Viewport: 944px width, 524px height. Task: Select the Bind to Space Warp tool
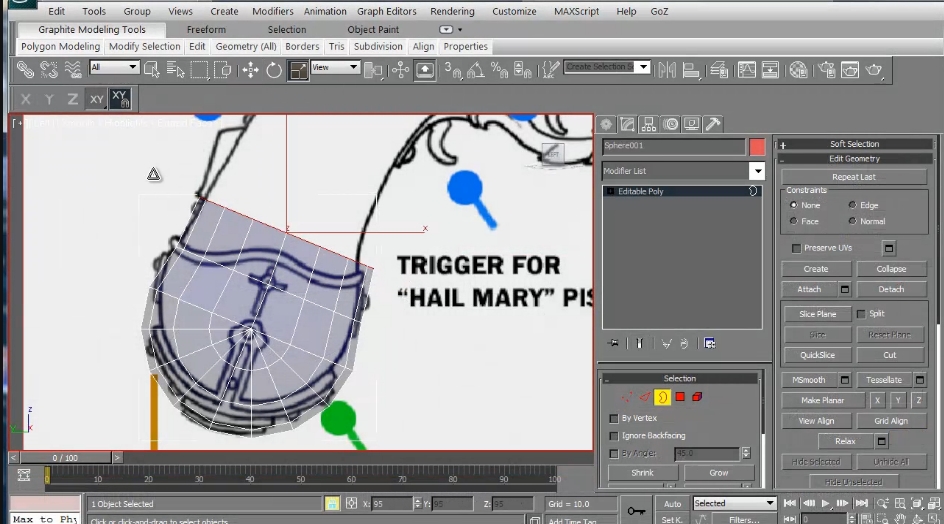coord(73,70)
